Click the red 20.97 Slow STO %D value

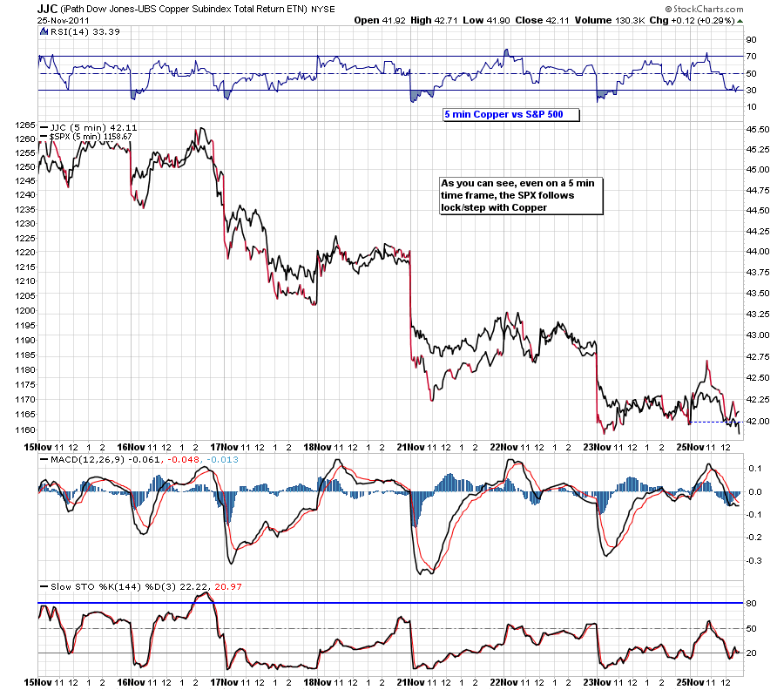(228, 587)
